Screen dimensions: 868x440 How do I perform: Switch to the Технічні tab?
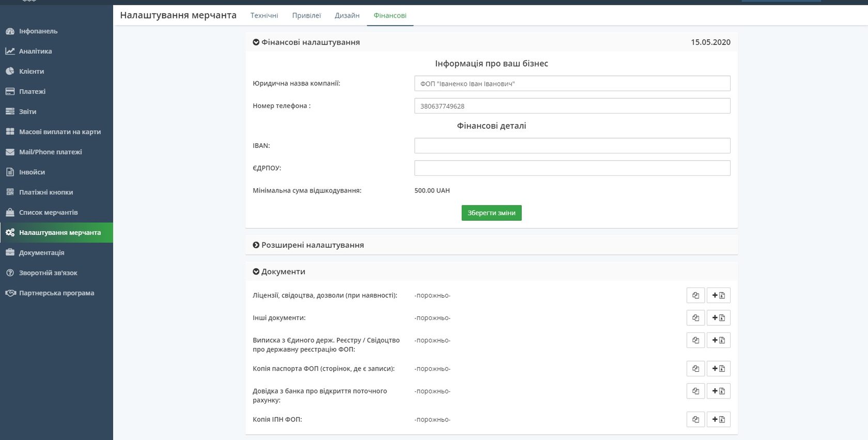click(x=264, y=16)
